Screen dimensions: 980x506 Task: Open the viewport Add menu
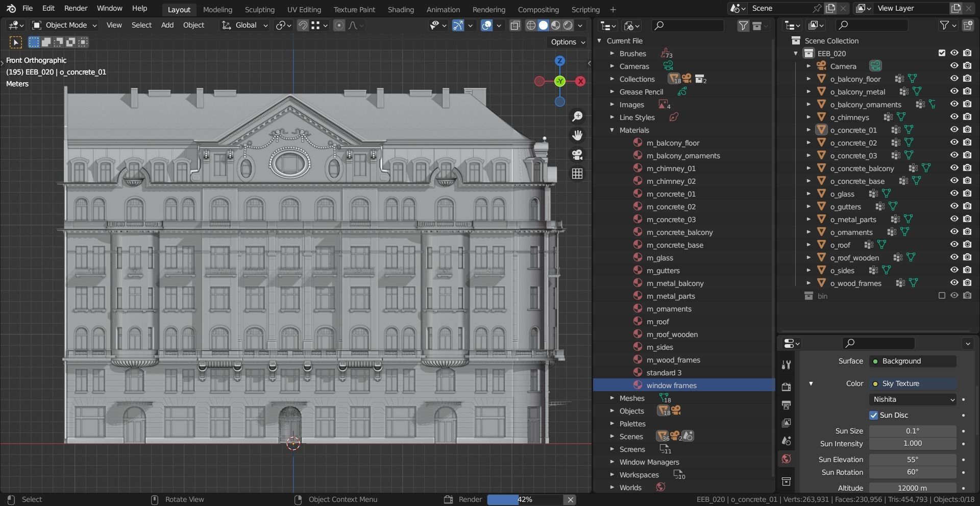(167, 25)
